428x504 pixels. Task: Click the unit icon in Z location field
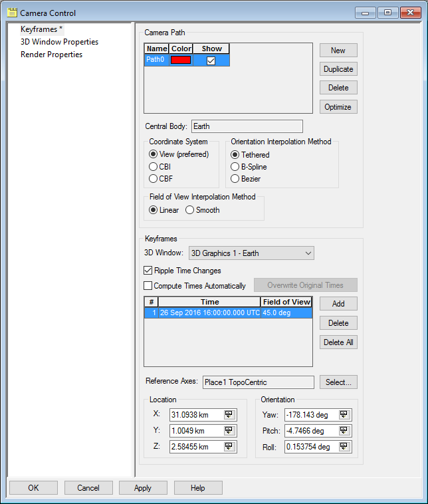tap(229, 446)
